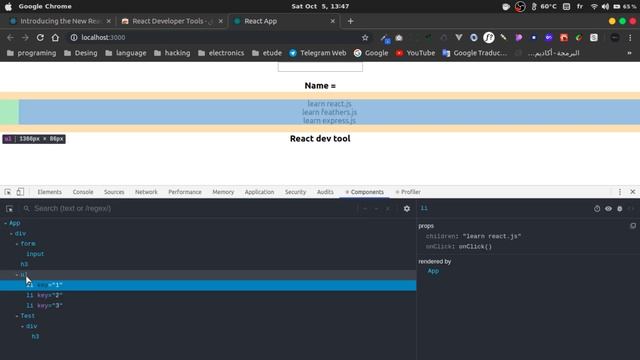Click the learn feathers.js list item
640x360 pixels.
click(329, 112)
